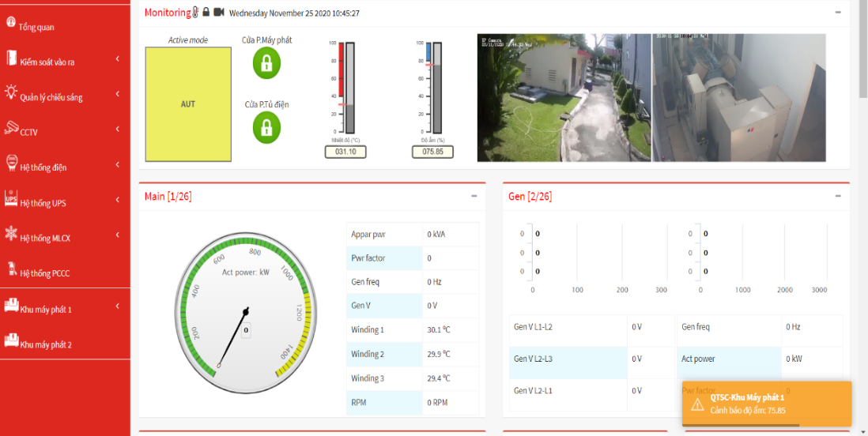This screenshot has width=868, height=436.
Task: Click the light bulb icon for Quản lý chiếu sáng
Action: point(11,92)
